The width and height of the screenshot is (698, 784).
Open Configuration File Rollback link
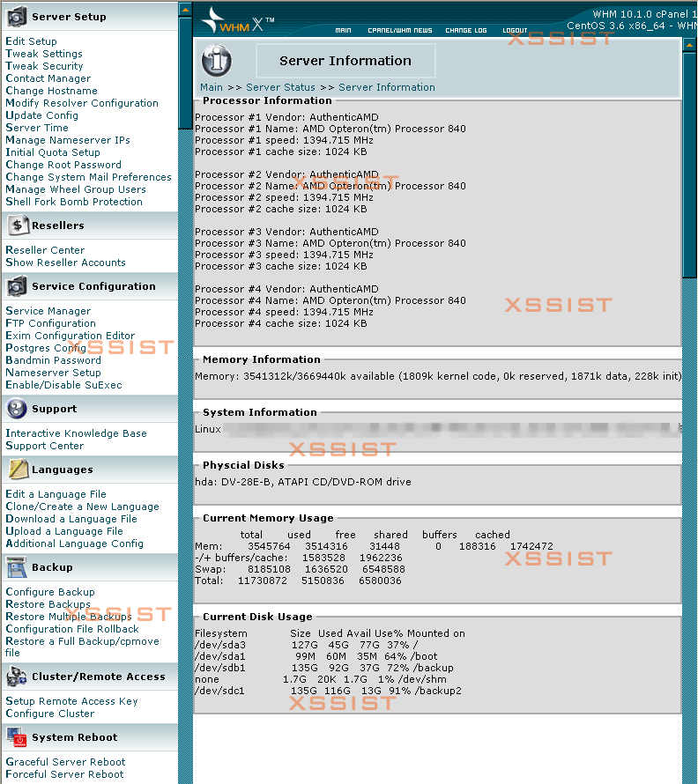[72, 629]
